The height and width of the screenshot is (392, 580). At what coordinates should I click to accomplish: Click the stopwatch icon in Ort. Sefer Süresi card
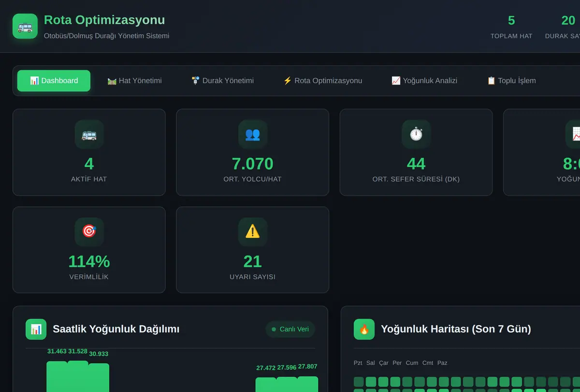point(416,134)
